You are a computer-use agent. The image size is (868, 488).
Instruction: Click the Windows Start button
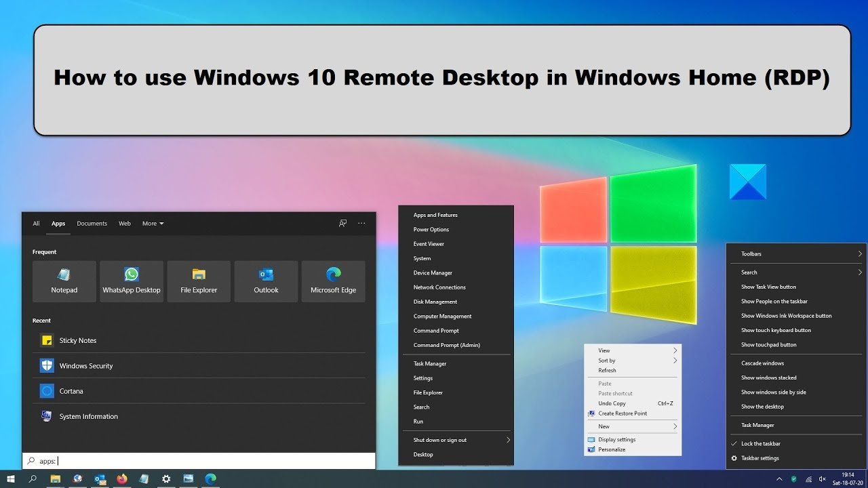tap(11, 479)
